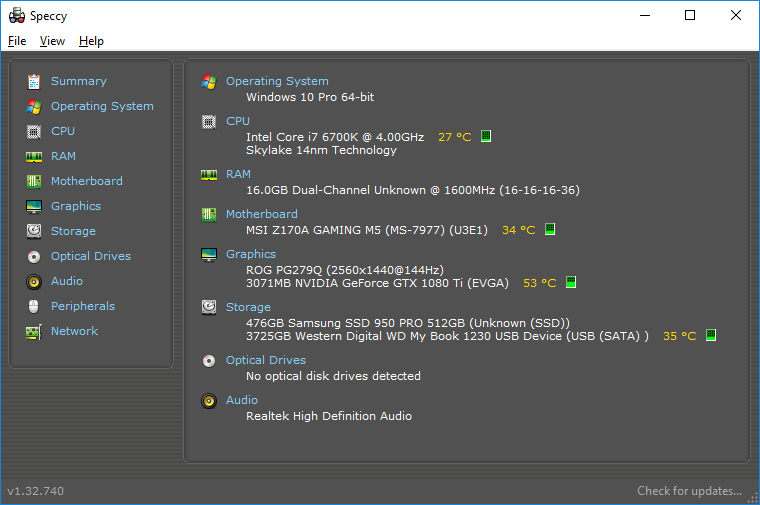Click the RAM stick icon in sidebar
This screenshot has width=760, height=505.
(x=34, y=157)
